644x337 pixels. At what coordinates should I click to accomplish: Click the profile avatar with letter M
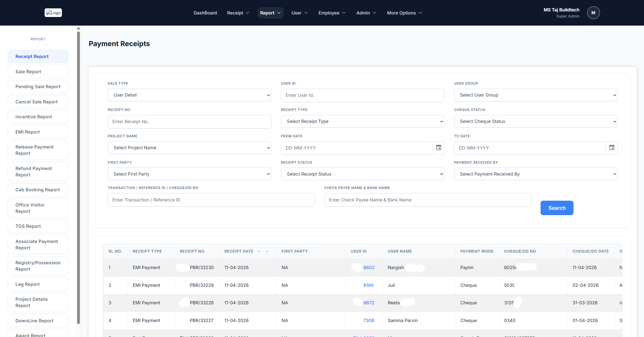[593, 13]
